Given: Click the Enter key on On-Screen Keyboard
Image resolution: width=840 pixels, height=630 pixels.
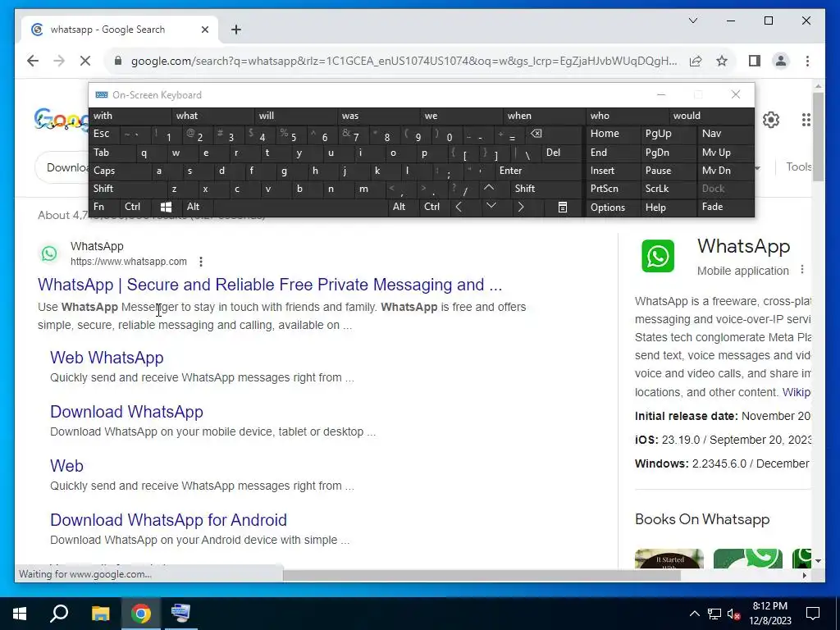Looking at the screenshot, I should [x=538, y=171].
